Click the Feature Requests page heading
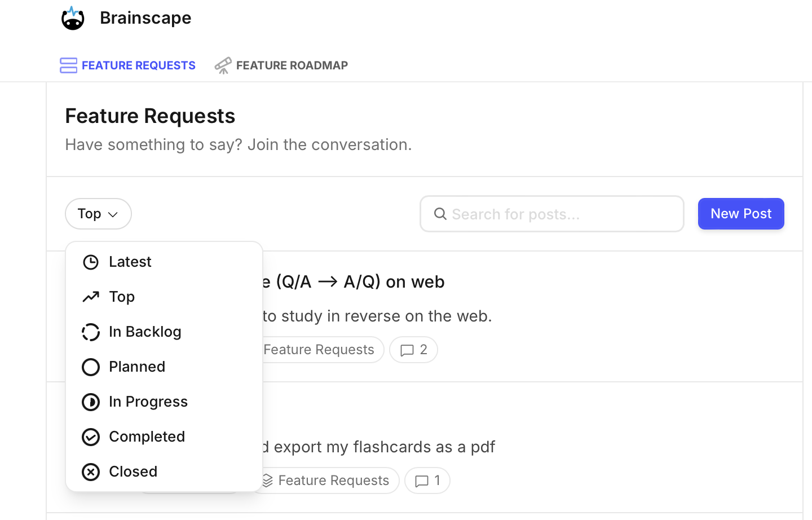Screen dimensions: 812x520 tap(150, 116)
